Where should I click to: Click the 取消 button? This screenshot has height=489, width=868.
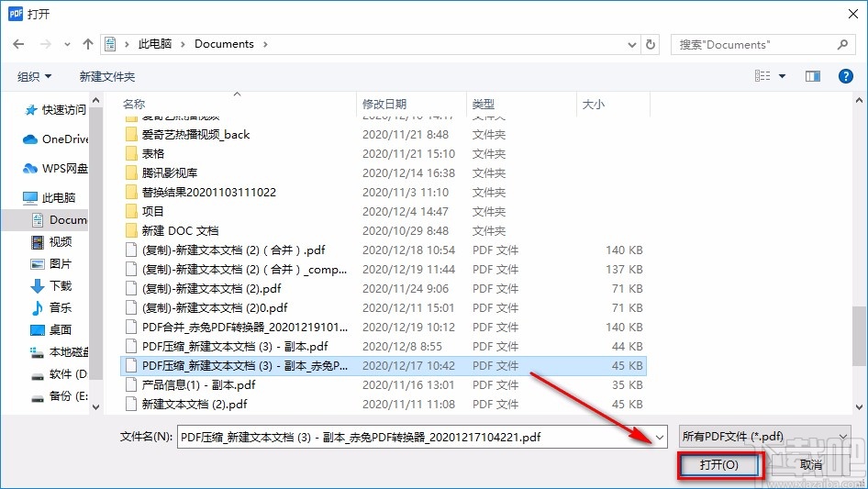[810, 465]
